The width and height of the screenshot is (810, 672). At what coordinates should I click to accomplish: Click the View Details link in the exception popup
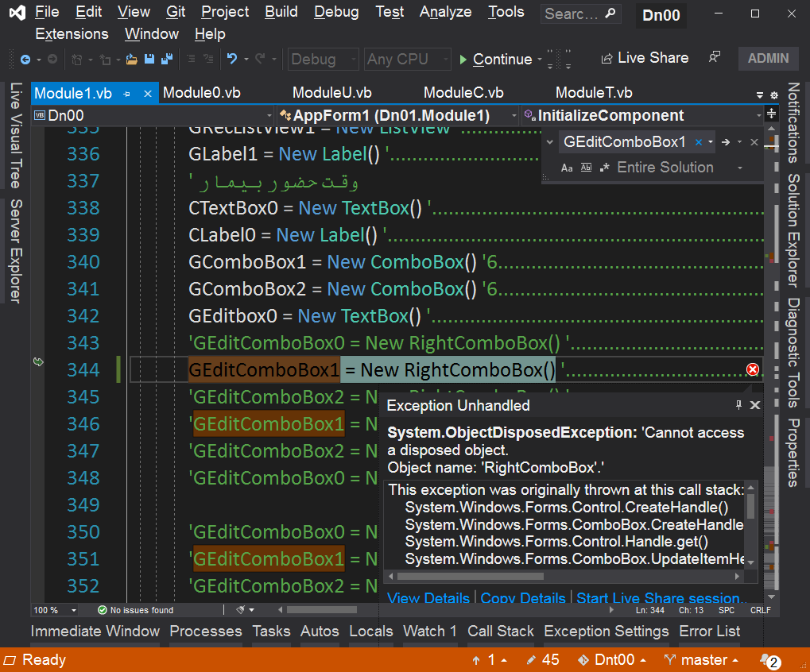coord(428,598)
